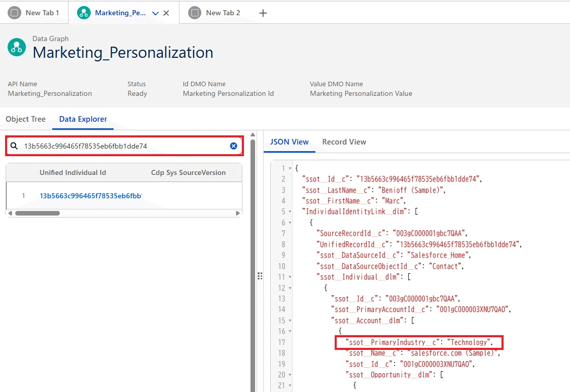The image size is (570, 392).
Task: Click the Data Graph header icon
Action: pos(17,47)
